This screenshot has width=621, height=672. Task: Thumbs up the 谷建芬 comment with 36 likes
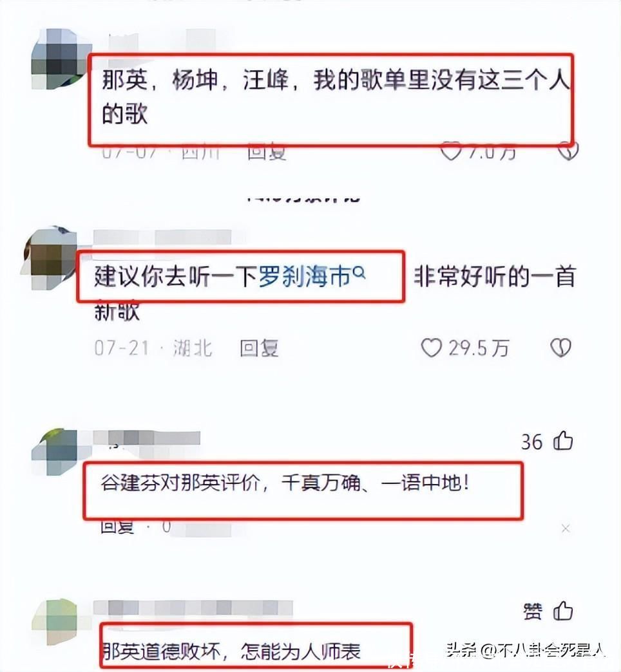coord(563,441)
